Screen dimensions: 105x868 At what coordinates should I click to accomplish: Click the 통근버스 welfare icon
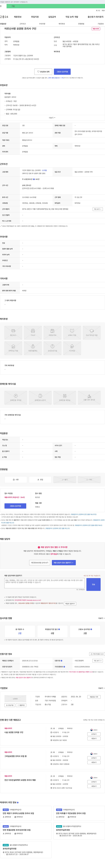click(13, 333)
